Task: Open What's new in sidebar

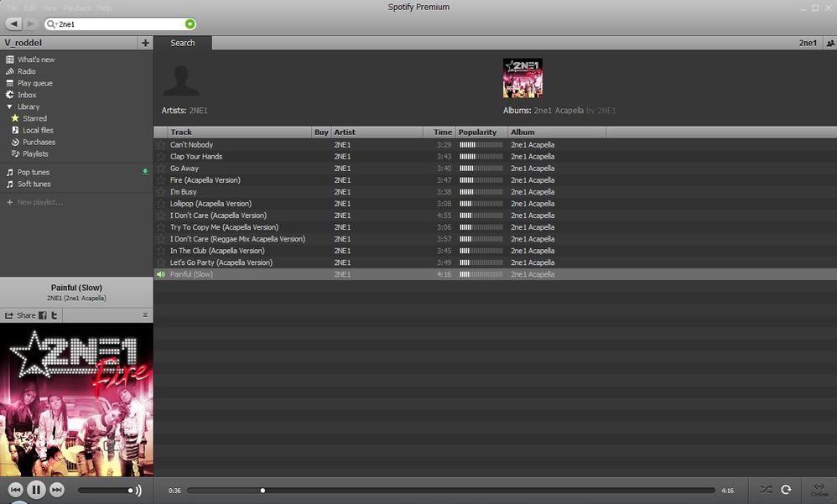Action: tap(36, 60)
